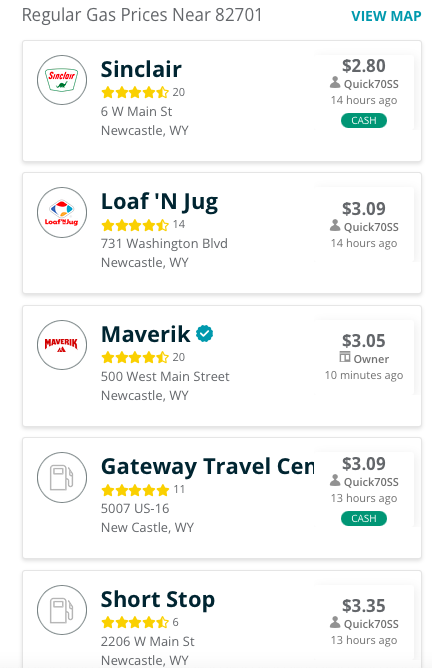Click the $3.05 Maverik price
Screen dimensions: 432x668
point(364,341)
